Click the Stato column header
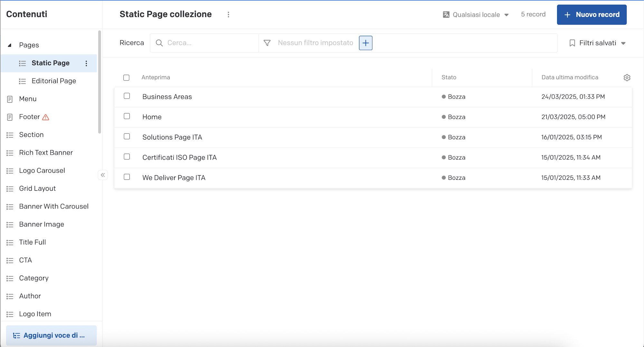The height and width of the screenshot is (347, 644). point(449,77)
